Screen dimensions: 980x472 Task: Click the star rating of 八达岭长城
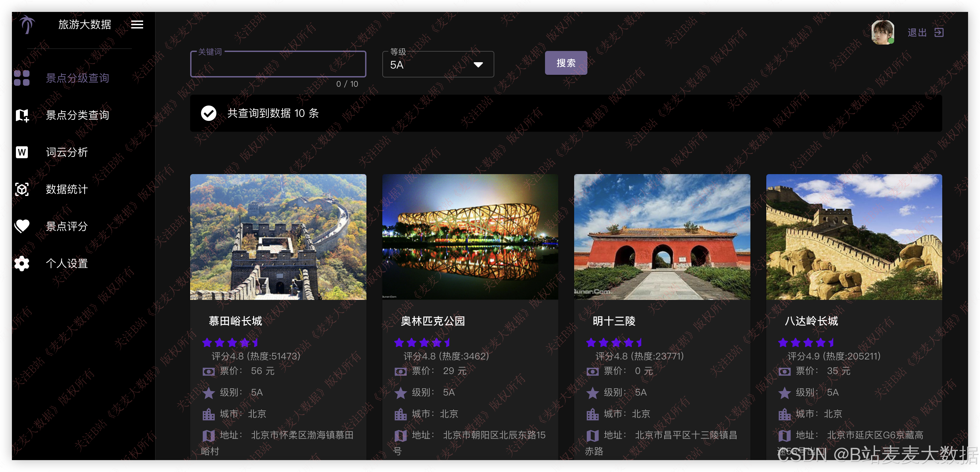pyautogui.click(x=806, y=343)
